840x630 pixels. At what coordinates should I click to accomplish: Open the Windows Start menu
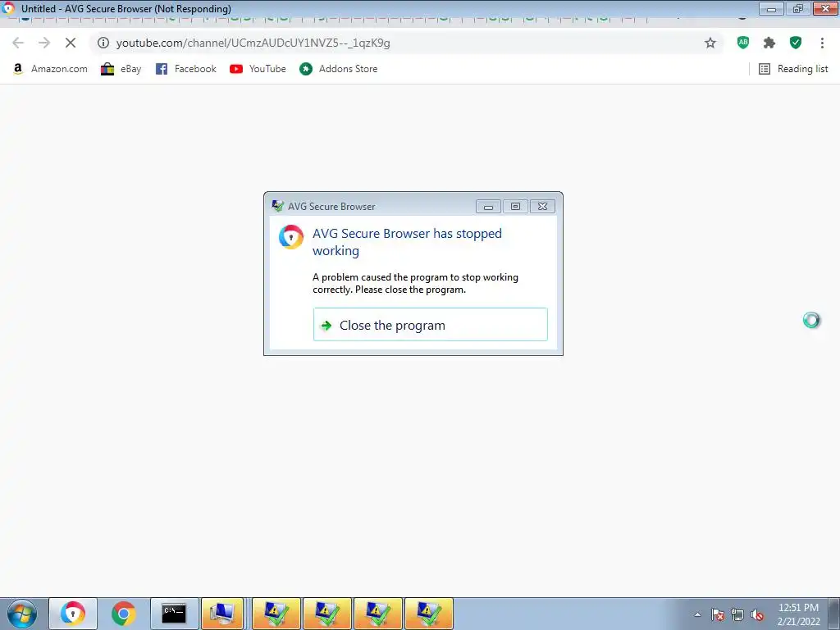coord(22,614)
